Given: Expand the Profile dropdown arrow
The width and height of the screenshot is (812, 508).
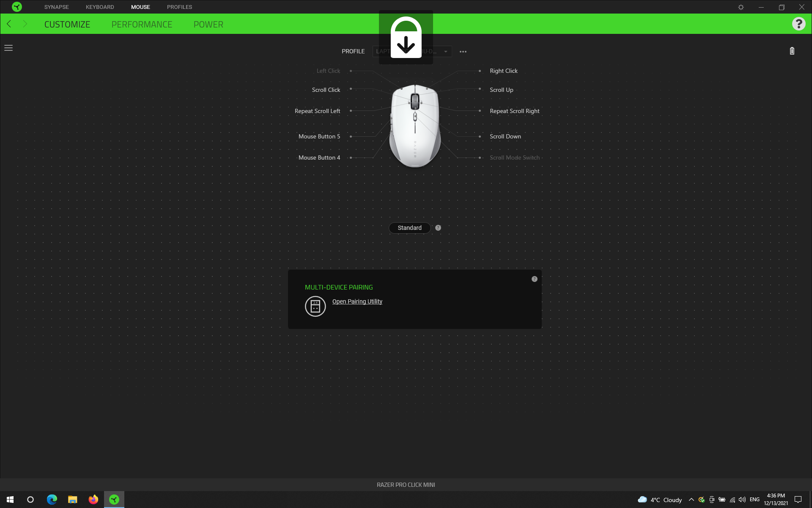Looking at the screenshot, I should pyautogui.click(x=445, y=52).
